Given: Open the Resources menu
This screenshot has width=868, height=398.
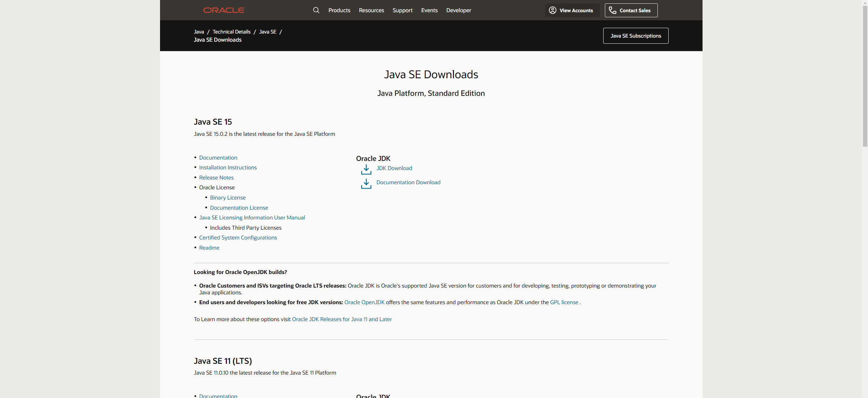Looking at the screenshot, I should pos(371,10).
